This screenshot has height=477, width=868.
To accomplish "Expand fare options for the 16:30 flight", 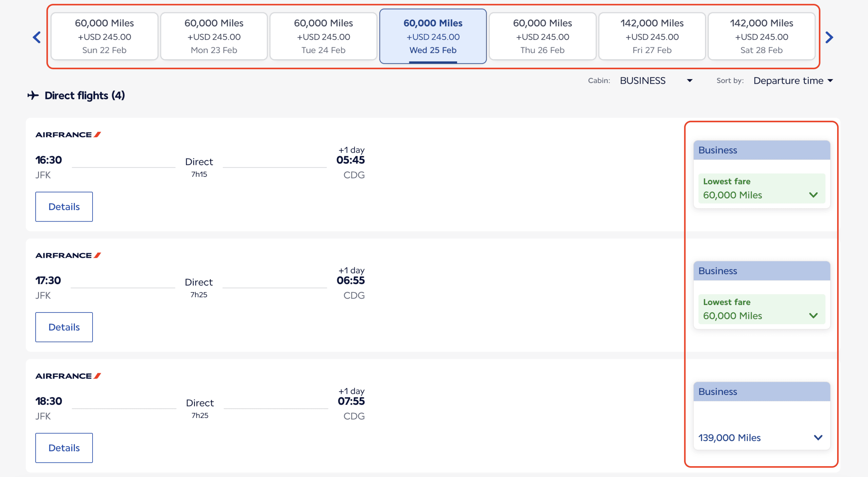I will pyautogui.click(x=814, y=195).
